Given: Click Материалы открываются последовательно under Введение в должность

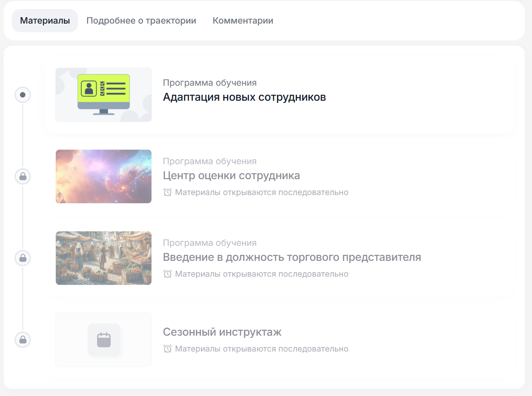Looking at the screenshot, I should pos(262,274).
